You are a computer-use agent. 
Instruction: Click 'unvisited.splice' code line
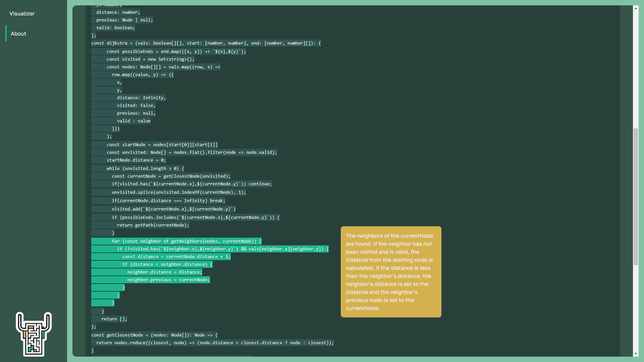178,192
